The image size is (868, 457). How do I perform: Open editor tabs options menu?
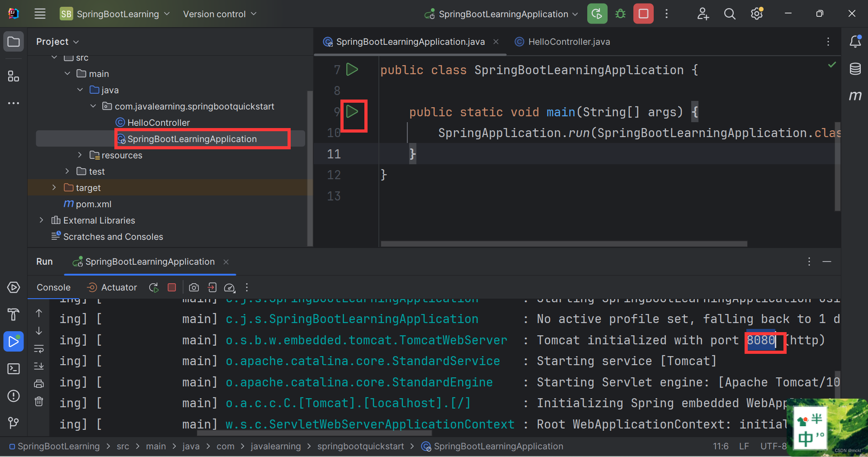tap(828, 42)
